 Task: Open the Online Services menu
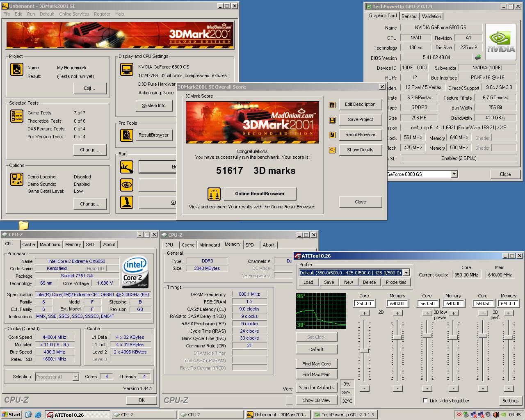point(74,14)
